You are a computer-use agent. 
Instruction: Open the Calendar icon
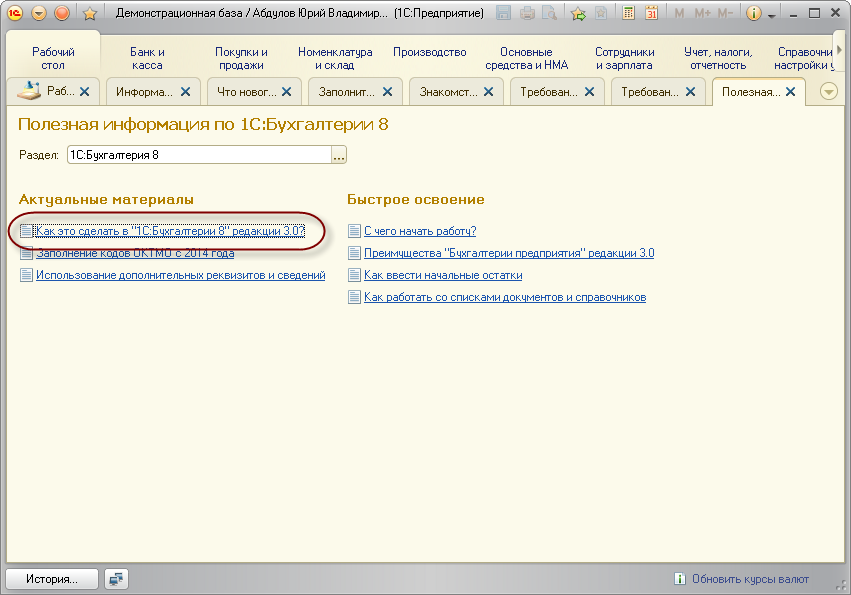pyautogui.click(x=651, y=13)
